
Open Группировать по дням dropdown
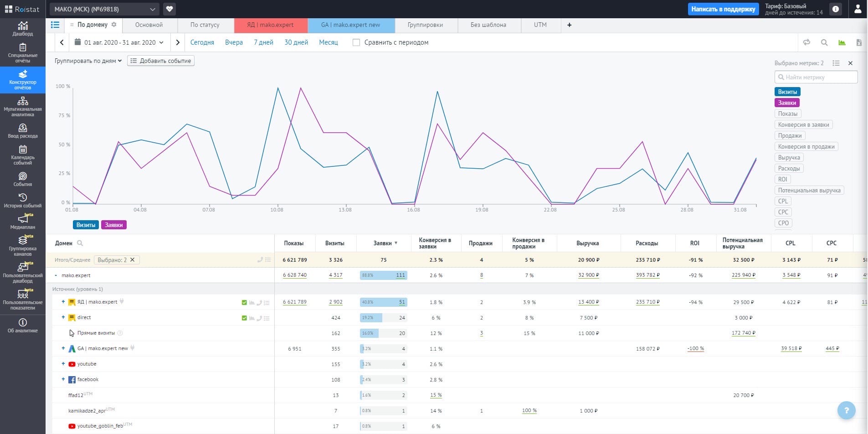(88, 61)
